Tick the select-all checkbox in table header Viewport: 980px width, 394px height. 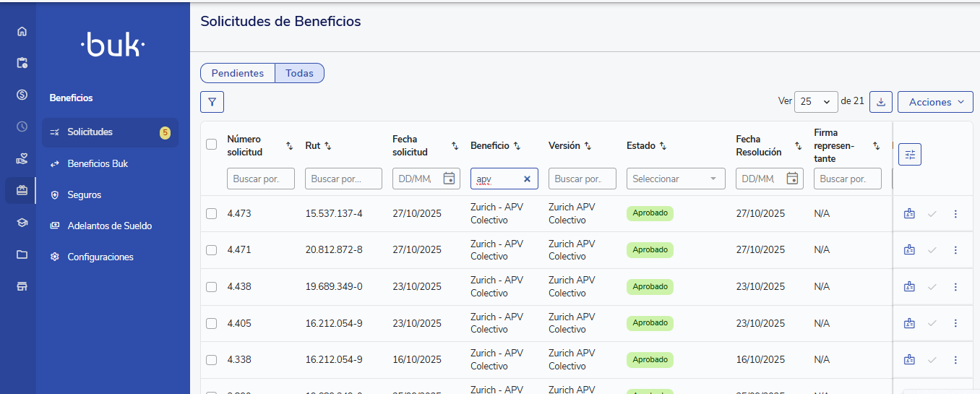(211, 145)
